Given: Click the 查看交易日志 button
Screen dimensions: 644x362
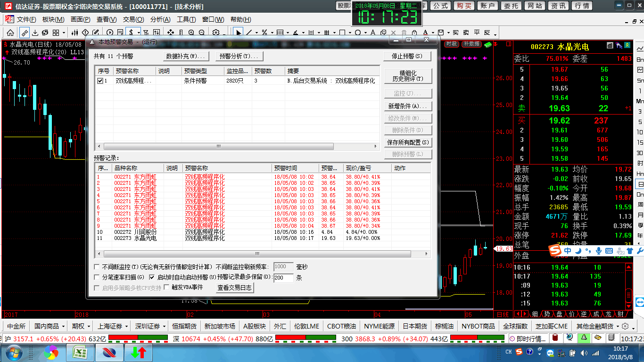Looking at the screenshot, I should coord(235,288).
